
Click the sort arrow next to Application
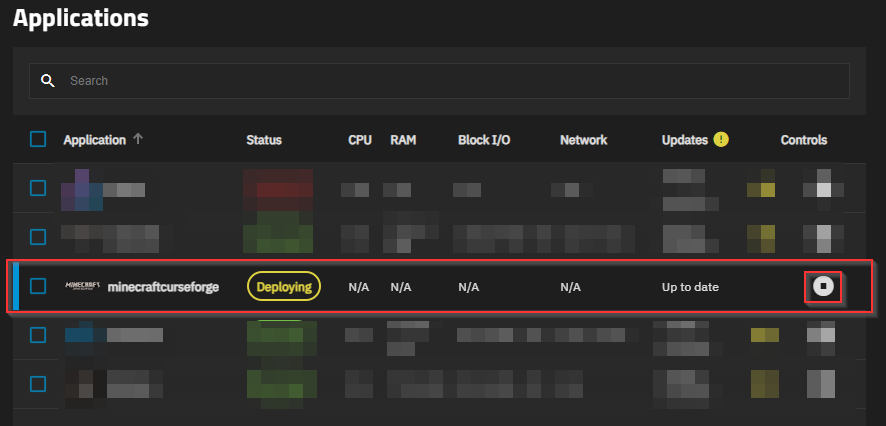(138, 139)
